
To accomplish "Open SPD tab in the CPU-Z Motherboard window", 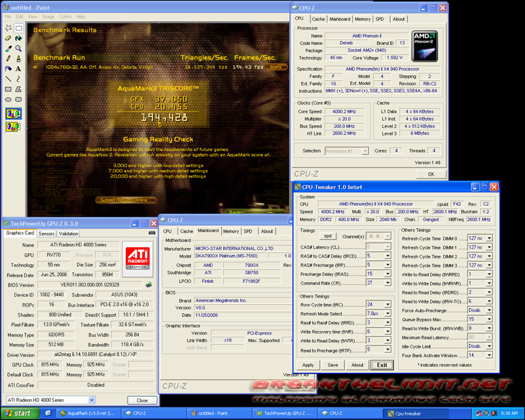I will pyautogui.click(x=247, y=231).
